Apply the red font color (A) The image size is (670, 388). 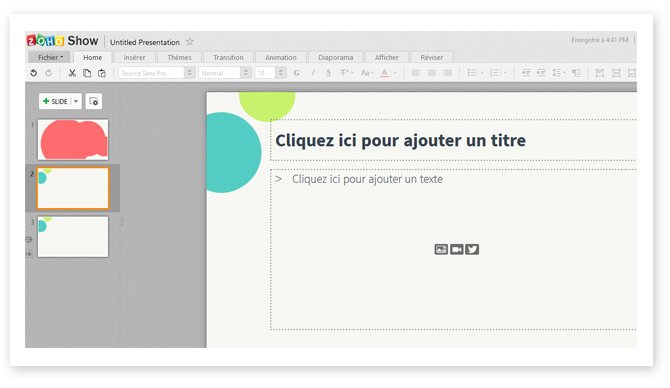(x=385, y=73)
